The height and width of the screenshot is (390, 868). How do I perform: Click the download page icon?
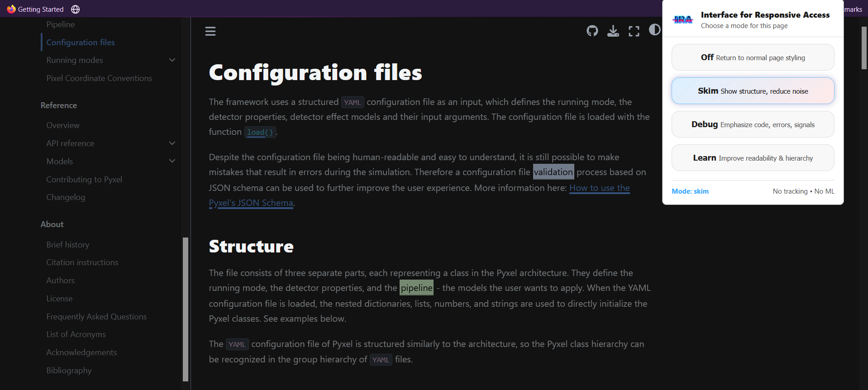(613, 31)
